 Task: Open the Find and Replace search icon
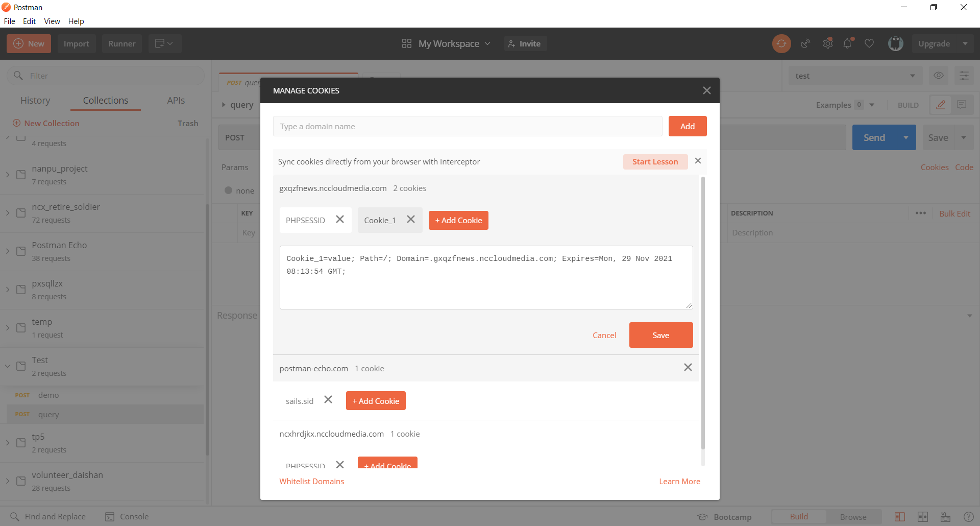(15, 516)
